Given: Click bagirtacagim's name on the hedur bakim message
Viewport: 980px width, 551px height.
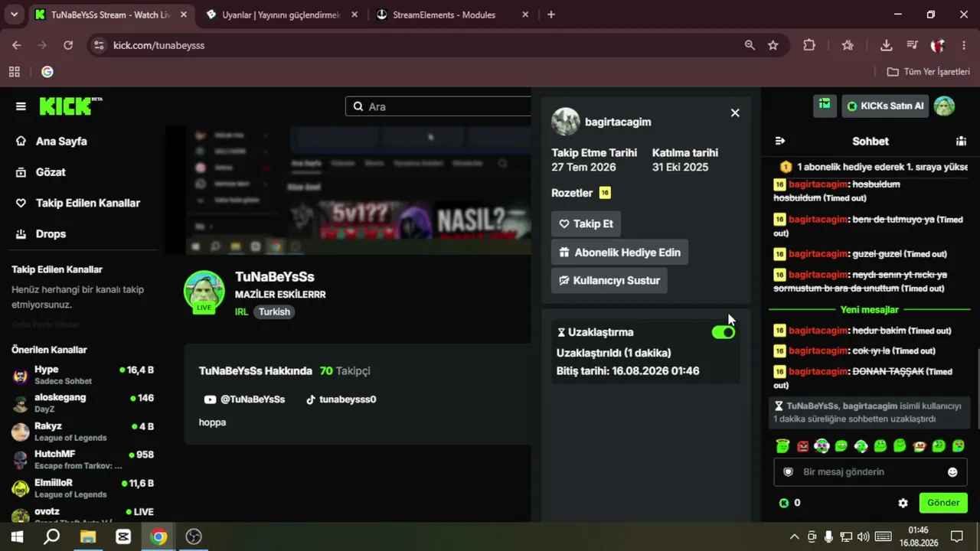Looking at the screenshot, I should pyautogui.click(x=818, y=331).
